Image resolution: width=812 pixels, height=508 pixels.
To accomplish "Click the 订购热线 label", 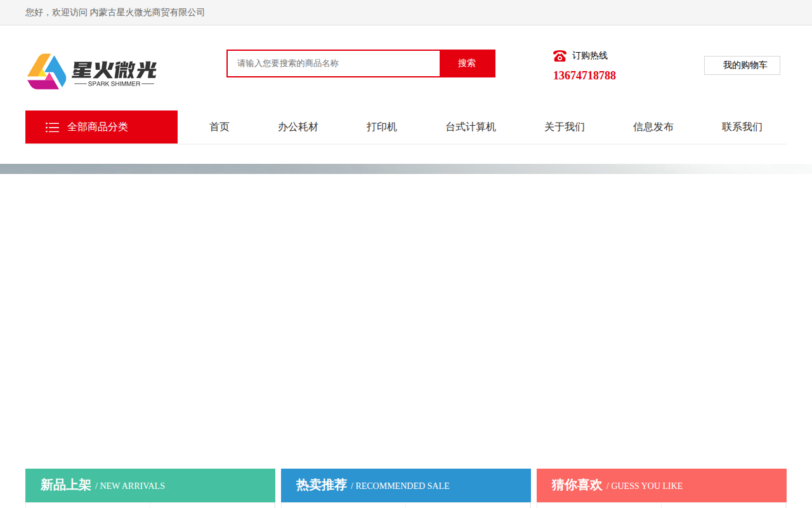I will (590, 56).
